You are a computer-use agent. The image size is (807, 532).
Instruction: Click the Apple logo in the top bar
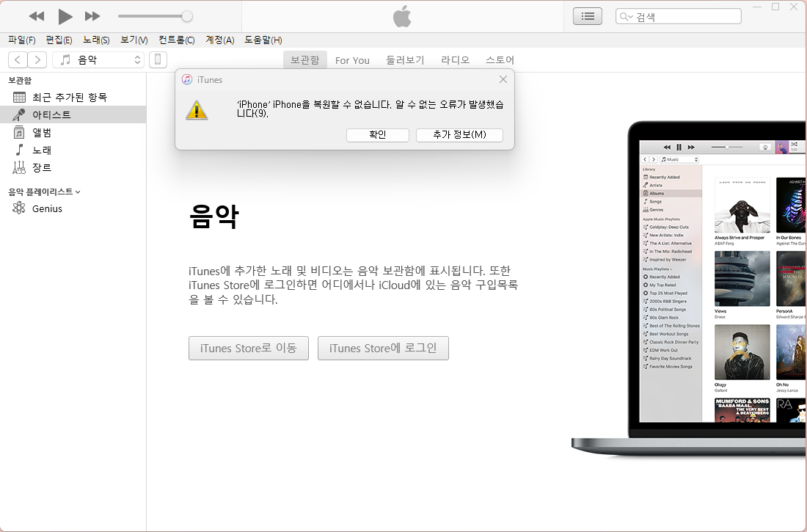click(x=402, y=16)
